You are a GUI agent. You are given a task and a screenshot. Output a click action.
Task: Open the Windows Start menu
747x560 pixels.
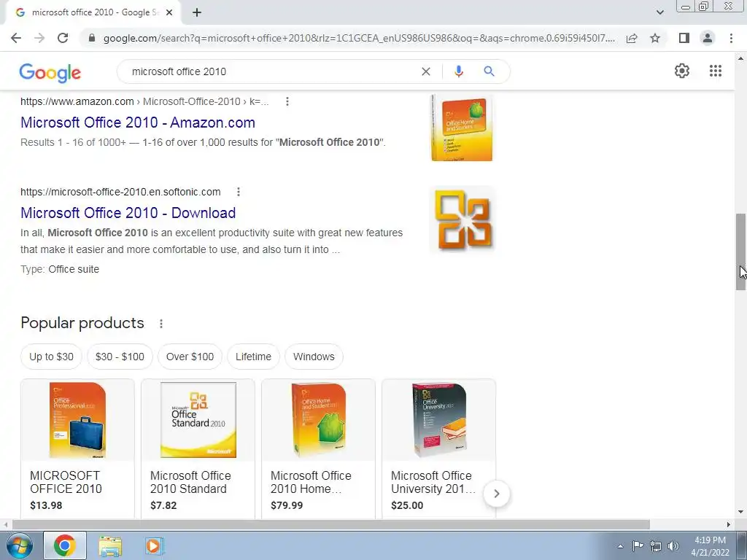point(19,545)
